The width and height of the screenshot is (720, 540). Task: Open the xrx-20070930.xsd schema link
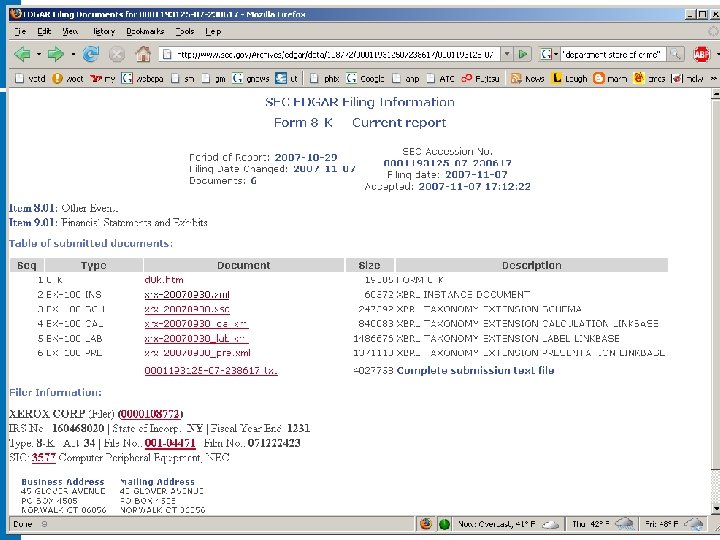187,309
